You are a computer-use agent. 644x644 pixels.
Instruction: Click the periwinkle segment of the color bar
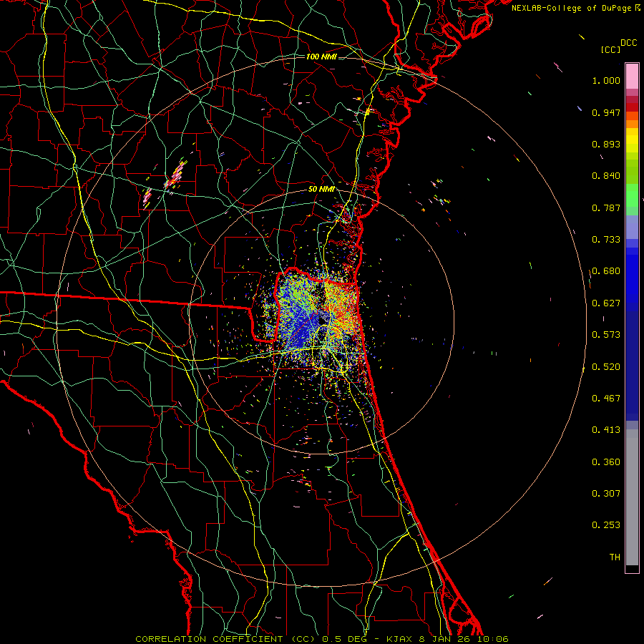point(632,227)
